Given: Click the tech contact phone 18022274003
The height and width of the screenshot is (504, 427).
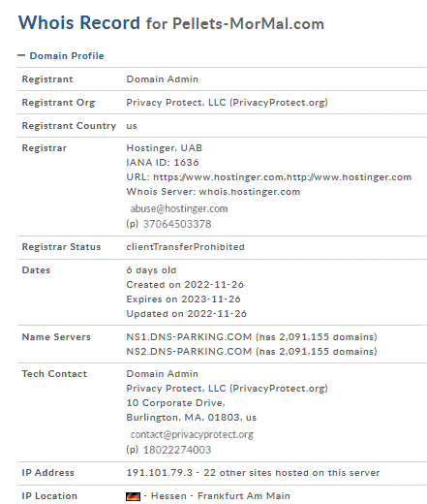Looking at the screenshot, I should [x=177, y=450].
